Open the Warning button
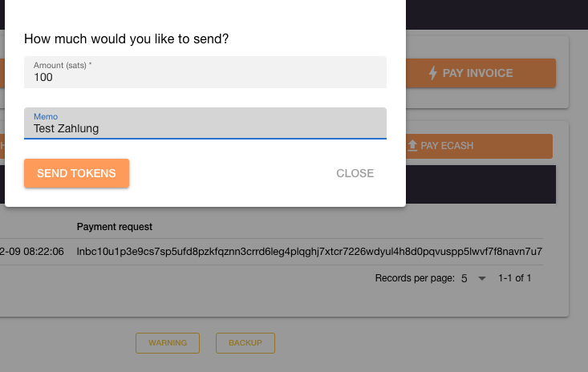The width and height of the screenshot is (588, 372). coord(168,343)
